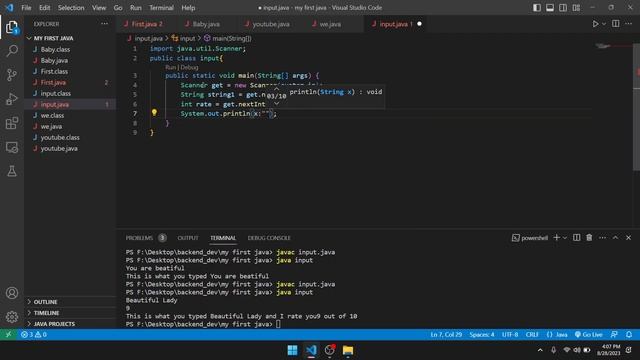Open Remote Explorer in activity bar
The image size is (640, 360).
12,147
